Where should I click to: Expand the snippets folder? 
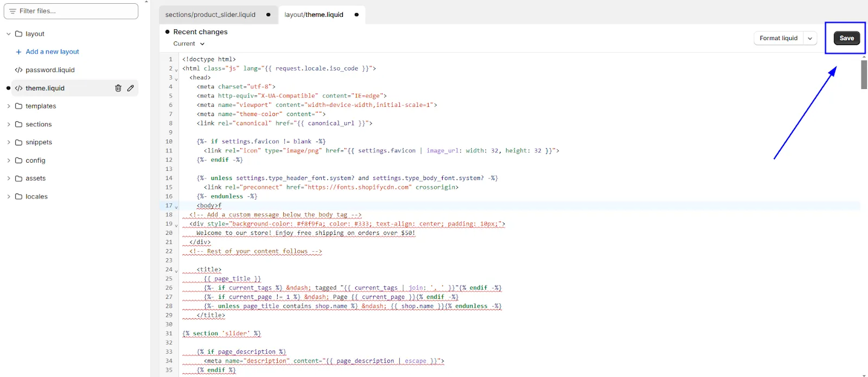tap(9, 142)
